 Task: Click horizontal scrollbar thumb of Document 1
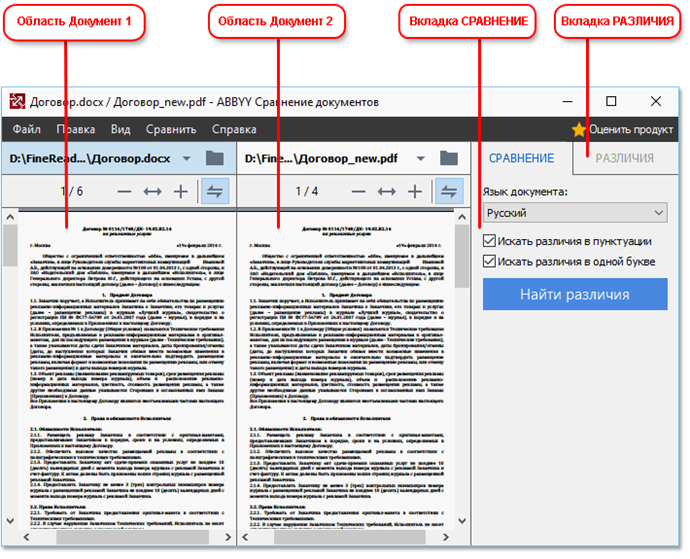pyautogui.click(x=132, y=537)
